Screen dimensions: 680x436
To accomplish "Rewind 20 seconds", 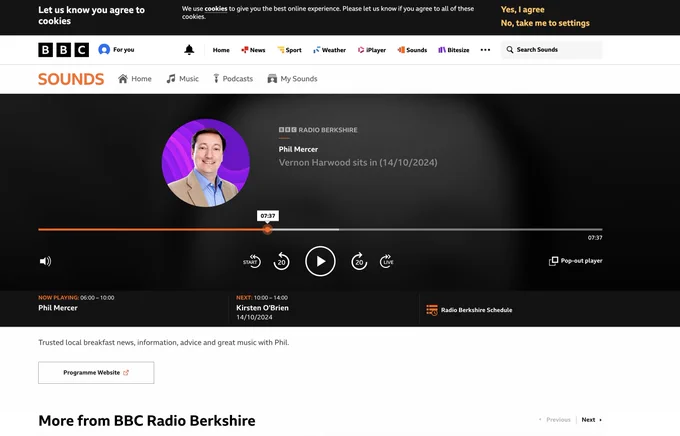I will pos(281,261).
